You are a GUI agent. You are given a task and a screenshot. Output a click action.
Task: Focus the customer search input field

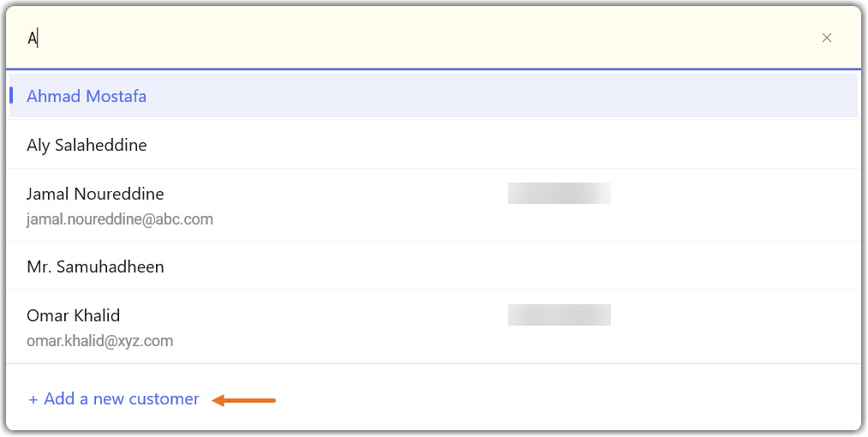(x=411, y=38)
